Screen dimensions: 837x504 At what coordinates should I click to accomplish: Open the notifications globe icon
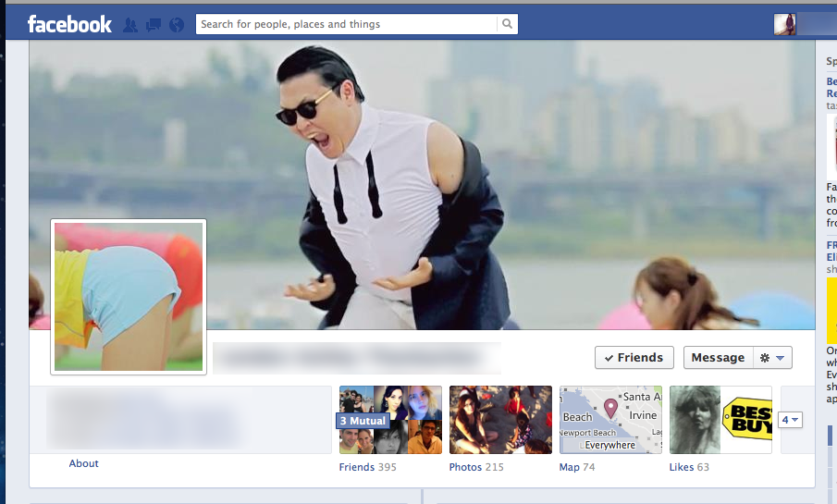point(177,25)
